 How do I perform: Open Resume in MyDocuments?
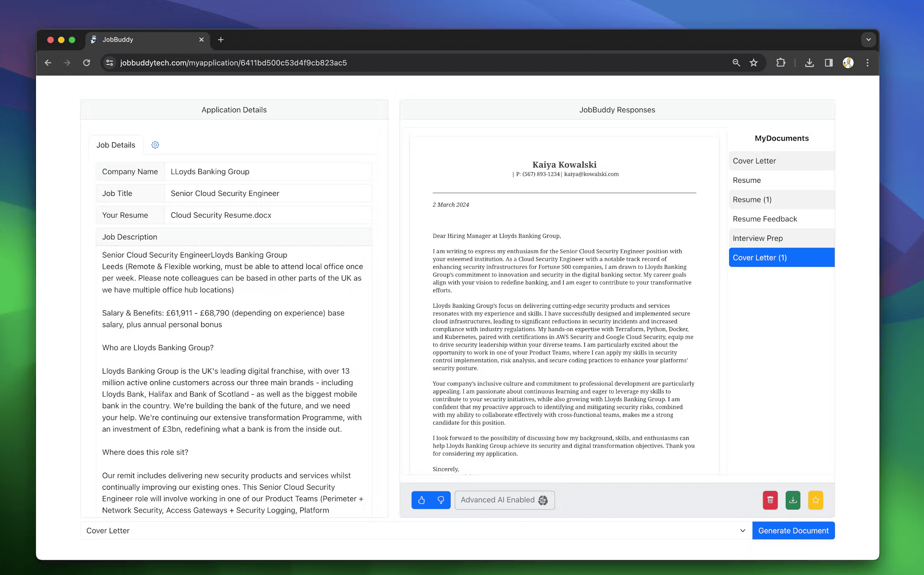point(781,180)
